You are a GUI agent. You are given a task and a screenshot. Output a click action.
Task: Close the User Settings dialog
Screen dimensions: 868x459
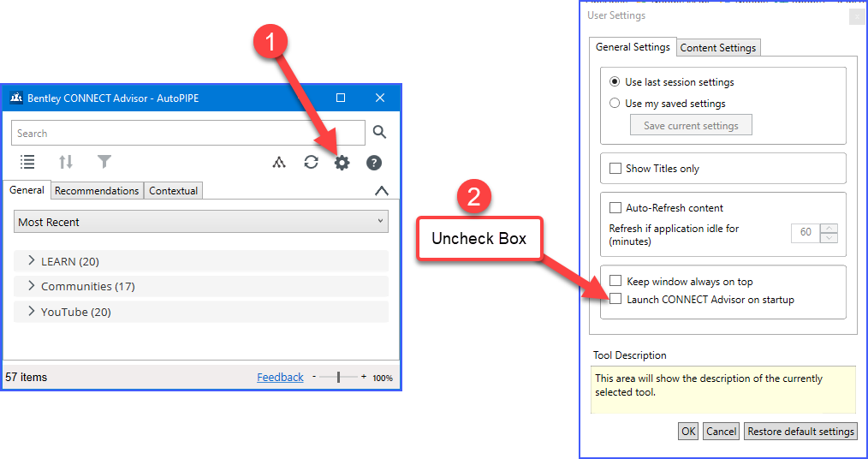(857, 16)
